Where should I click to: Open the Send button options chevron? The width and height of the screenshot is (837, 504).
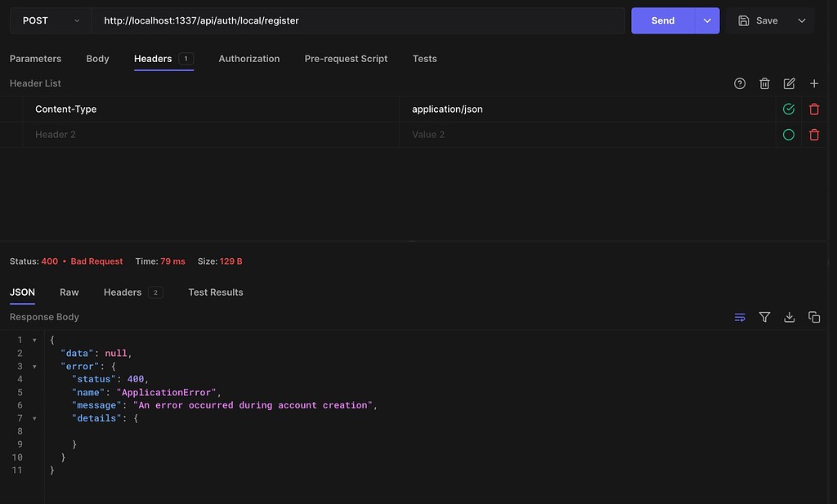pos(708,20)
